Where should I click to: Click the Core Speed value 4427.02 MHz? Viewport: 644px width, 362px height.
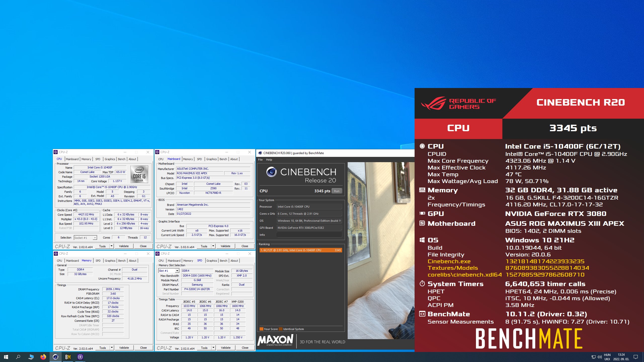(86, 214)
